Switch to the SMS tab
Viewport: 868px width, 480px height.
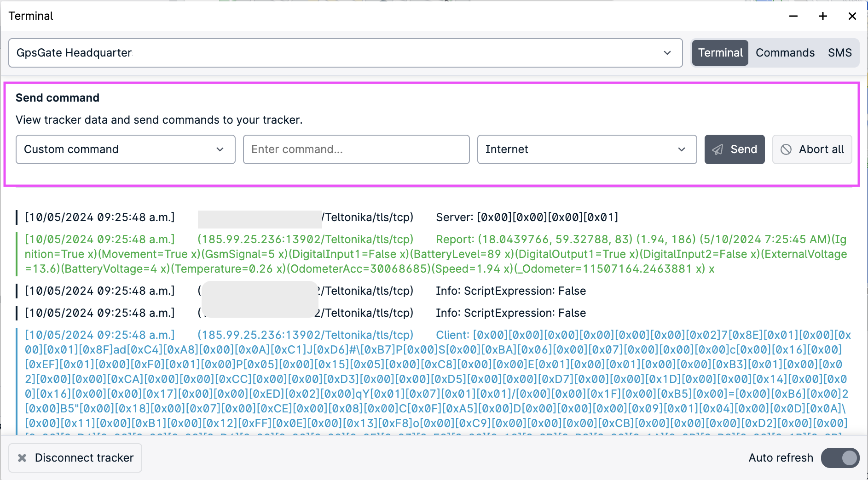click(x=840, y=53)
